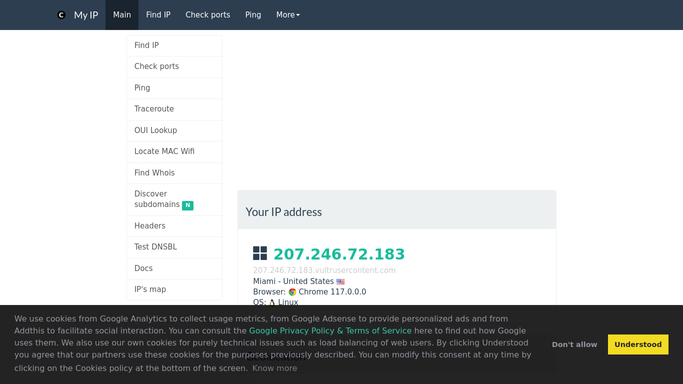683x384 pixels.
Task: Click the grid icon beside the IP address
Action: coord(260,253)
